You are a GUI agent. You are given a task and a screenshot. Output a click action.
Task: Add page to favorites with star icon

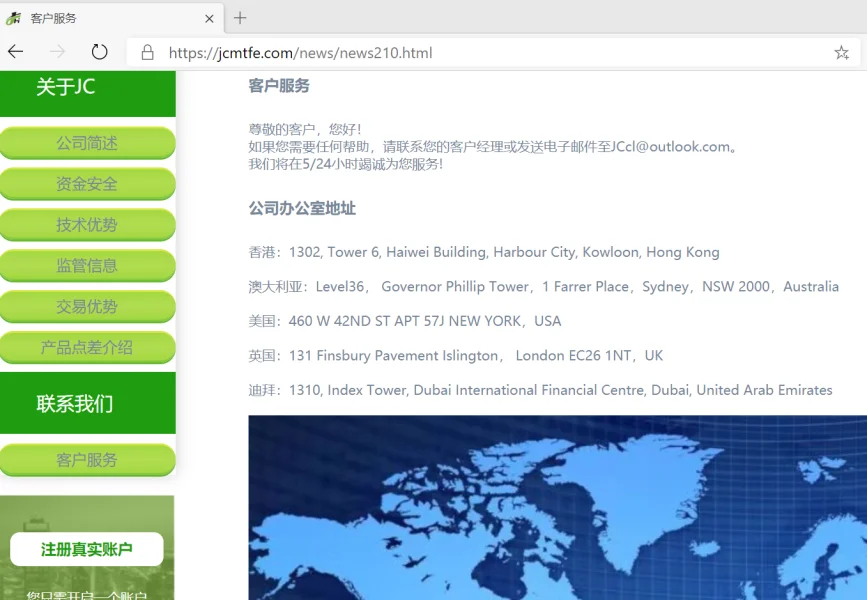(x=841, y=53)
